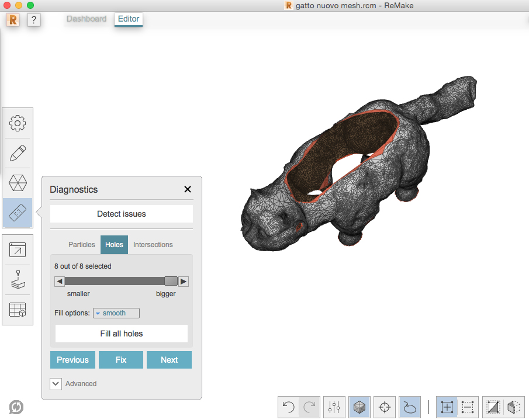This screenshot has height=420, width=529.
Task: Open the settings gear tool in sidebar
Action: tap(18, 123)
